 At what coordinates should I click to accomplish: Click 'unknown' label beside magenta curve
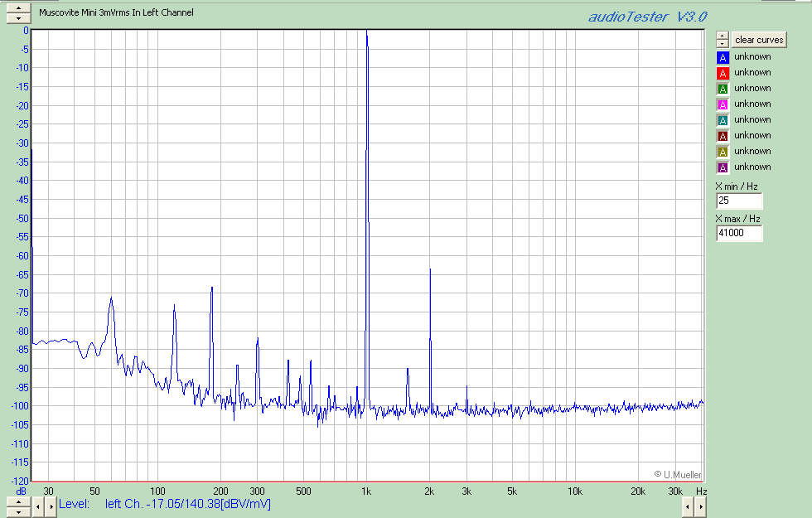coord(752,104)
